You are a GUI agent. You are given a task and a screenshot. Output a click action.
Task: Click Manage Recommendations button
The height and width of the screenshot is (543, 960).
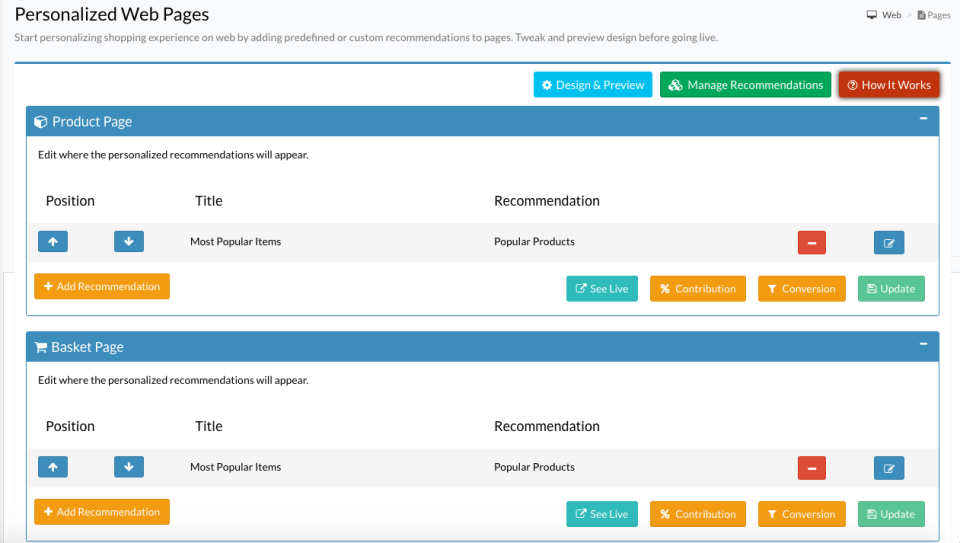point(745,85)
